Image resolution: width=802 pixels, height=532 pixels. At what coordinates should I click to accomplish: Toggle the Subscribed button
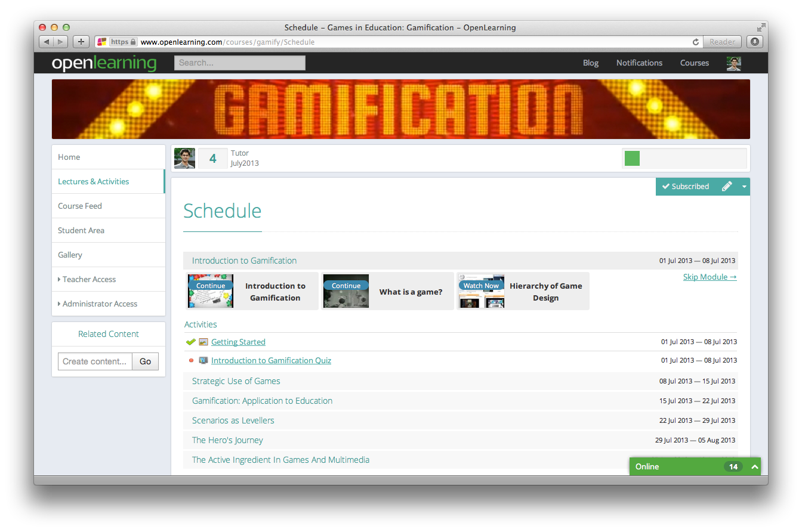686,186
